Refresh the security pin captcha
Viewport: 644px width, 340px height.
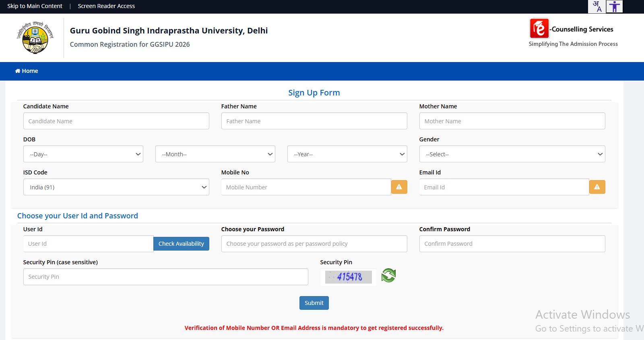(x=389, y=276)
